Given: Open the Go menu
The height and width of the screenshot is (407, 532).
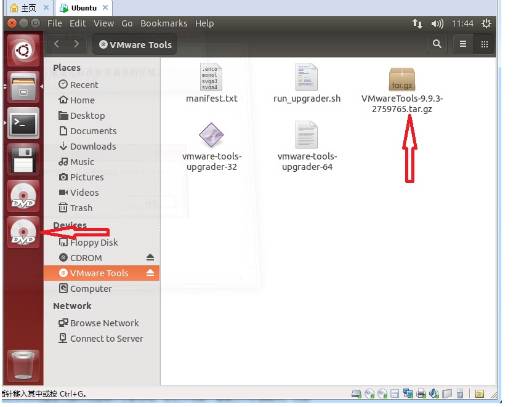Looking at the screenshot, I should [127, 23].
